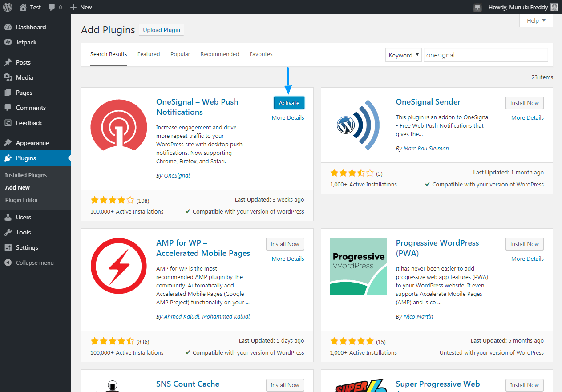562x392 pixels.
Task: Click the Users sidebar icon
Action: click(8, 217)
